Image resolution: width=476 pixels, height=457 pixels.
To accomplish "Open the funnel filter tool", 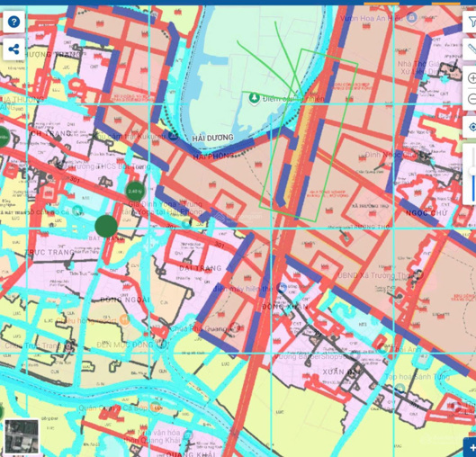I will 471,22.
